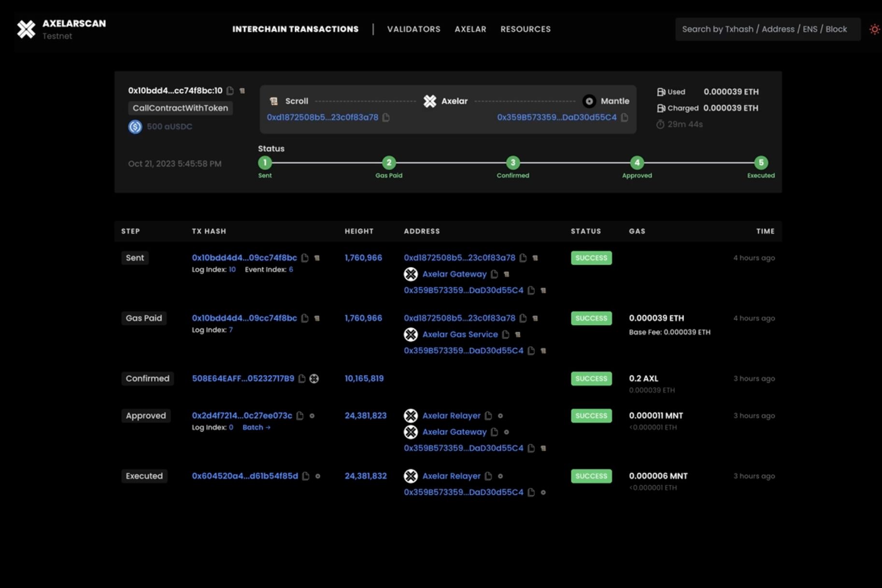Open Mantle explorer icon beside Approved tx hash

point(312,416)
